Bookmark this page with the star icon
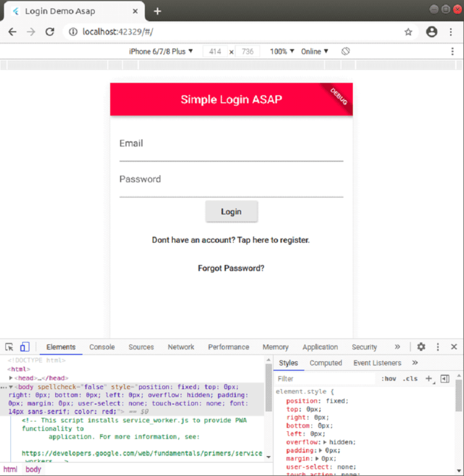Image resolution: width=464 pixels, height=476 pixels. tap(408, 32)
